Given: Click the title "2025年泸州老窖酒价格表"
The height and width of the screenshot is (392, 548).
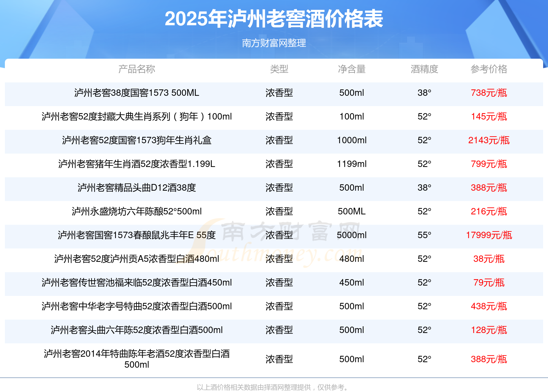Looking at the screenshot, I should click(x=274, y=19).
